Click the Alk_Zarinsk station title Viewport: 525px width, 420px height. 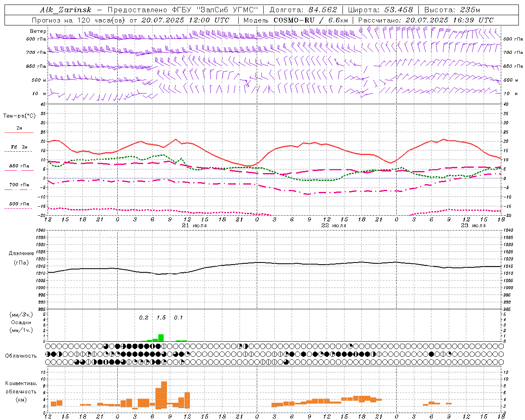click(x=66, y=10)
